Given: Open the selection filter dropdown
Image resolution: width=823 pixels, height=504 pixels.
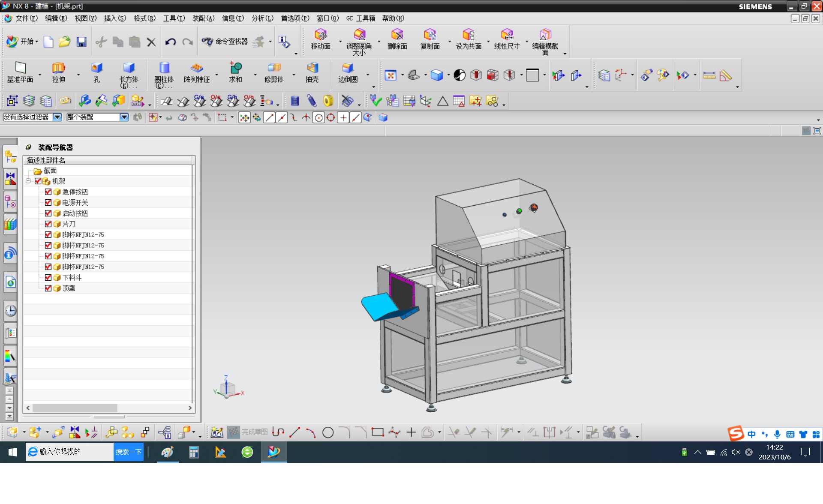Looking at the screenshot, I should click(57, 117).
